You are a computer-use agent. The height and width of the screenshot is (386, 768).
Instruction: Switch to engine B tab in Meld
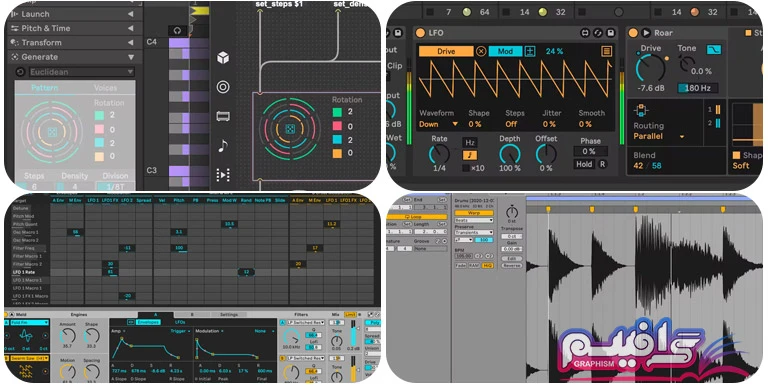pyautogui.click(x=192, y=314)
